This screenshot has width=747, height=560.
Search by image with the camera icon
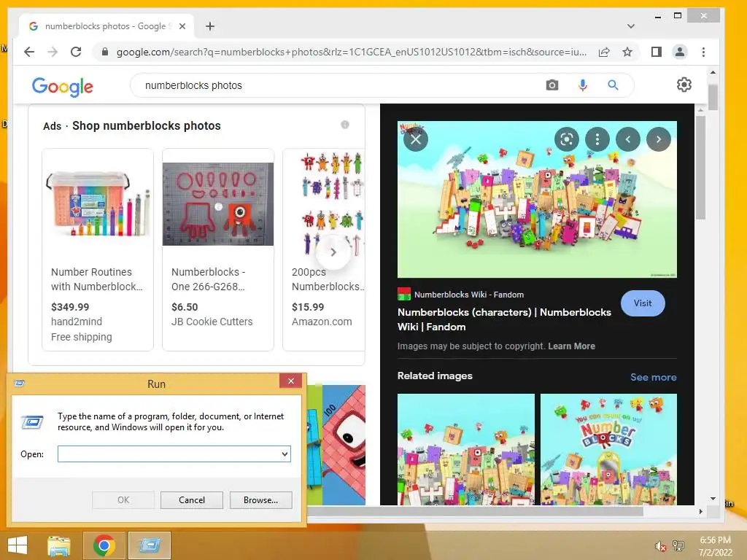552,85
